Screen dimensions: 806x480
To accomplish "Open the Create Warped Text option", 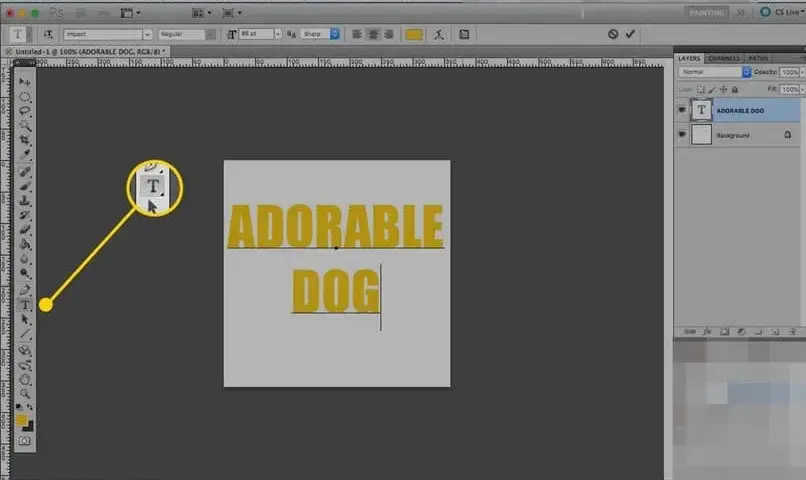I will 438,34.
